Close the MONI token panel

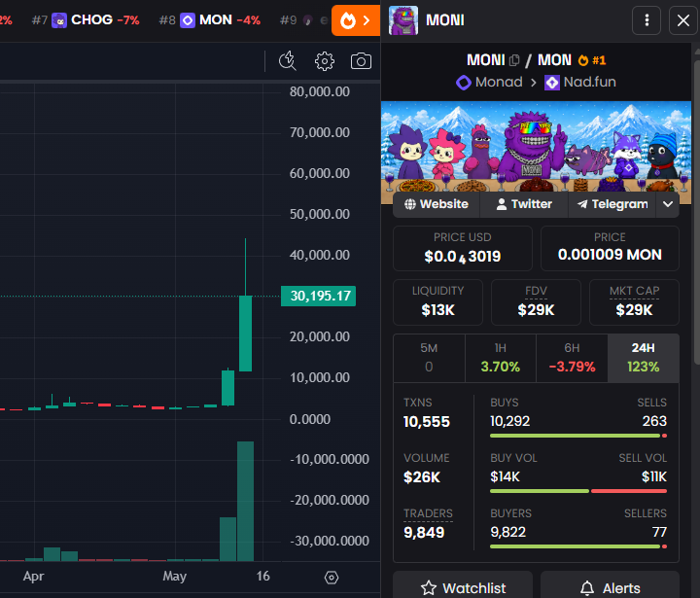683,20
